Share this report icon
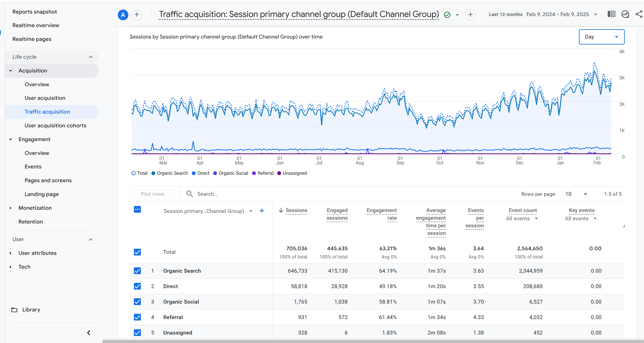 coord(639,14)
